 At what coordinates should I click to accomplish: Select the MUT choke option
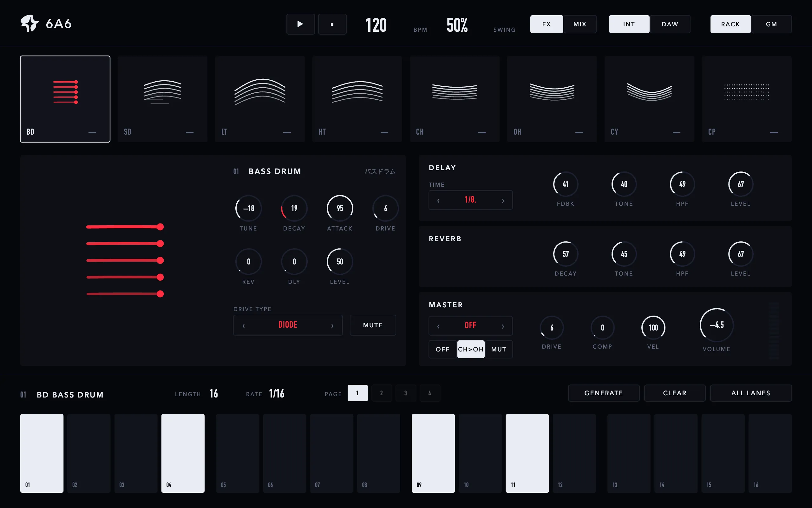coord(499,349)
